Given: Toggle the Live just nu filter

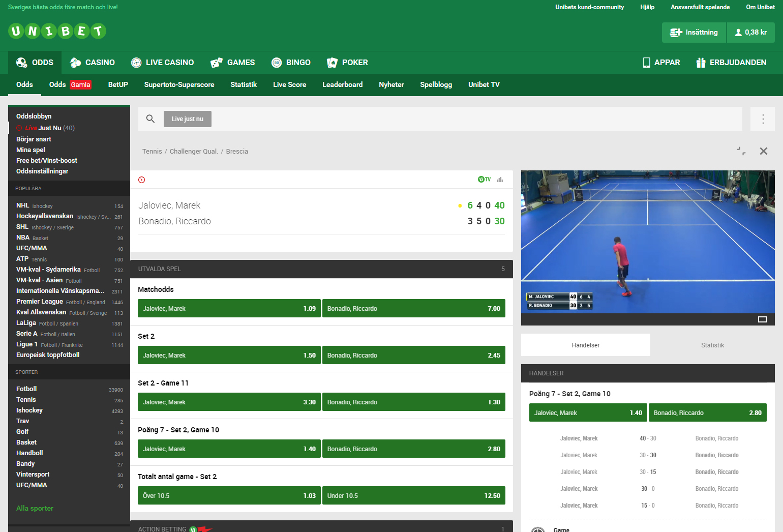Looking at the screenshot, I should click(188, 119).
